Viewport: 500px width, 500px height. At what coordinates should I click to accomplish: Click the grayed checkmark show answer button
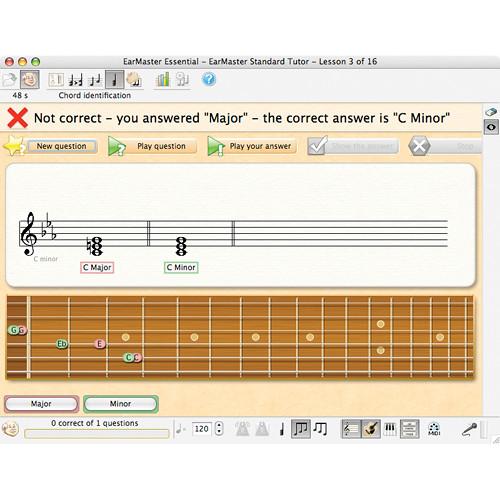tap(353, 146)
